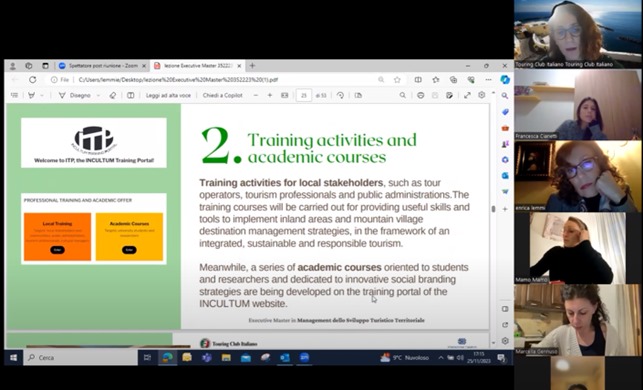643x390 pixels.
Task: Print the PDF document
Action: (x=420, y=95)
